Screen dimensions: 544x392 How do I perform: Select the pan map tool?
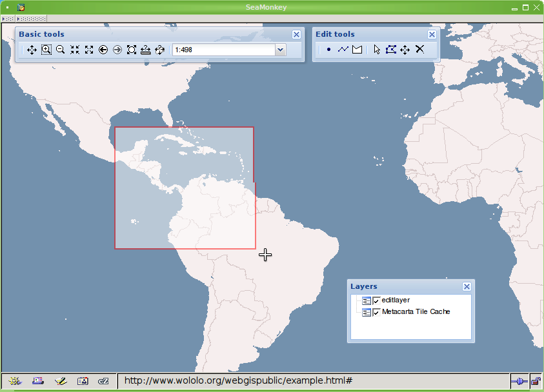(x=32, y=50)
